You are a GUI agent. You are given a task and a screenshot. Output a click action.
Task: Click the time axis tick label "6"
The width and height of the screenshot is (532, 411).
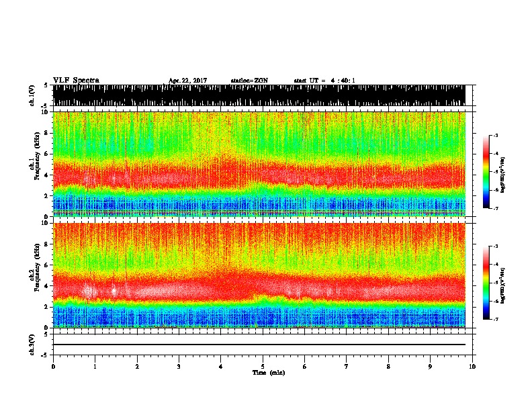(x=305, y=367)
